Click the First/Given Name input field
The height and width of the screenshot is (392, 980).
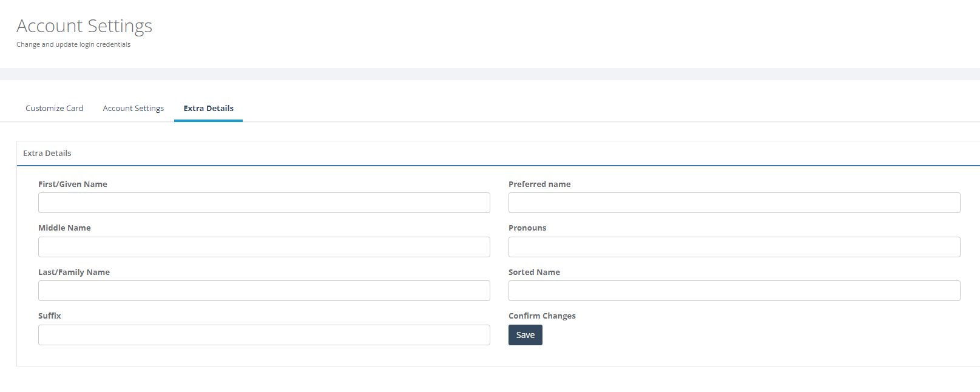pyautogui.click(x=264, y=203)
